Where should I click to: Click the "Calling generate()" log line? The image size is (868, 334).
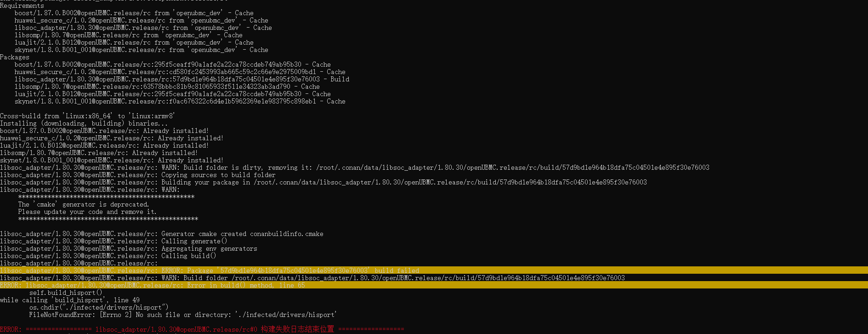click(194, 242)
